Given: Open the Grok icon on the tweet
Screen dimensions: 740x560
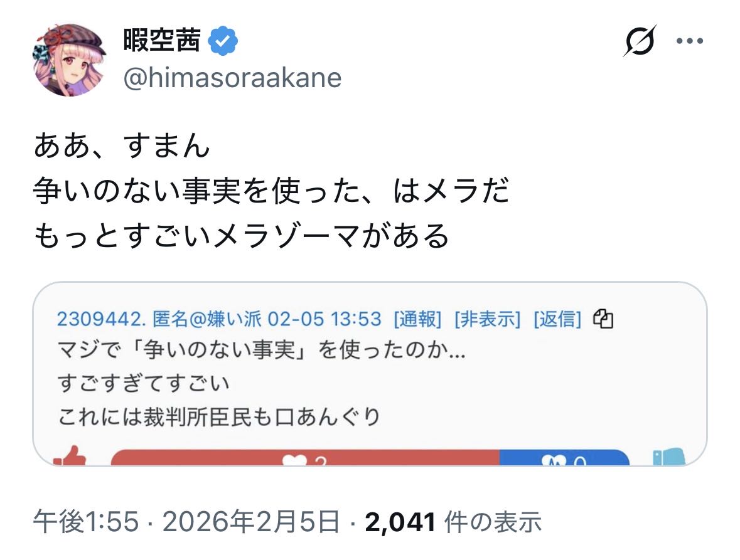Looking at the screenshot, I should tap(640, 41).
